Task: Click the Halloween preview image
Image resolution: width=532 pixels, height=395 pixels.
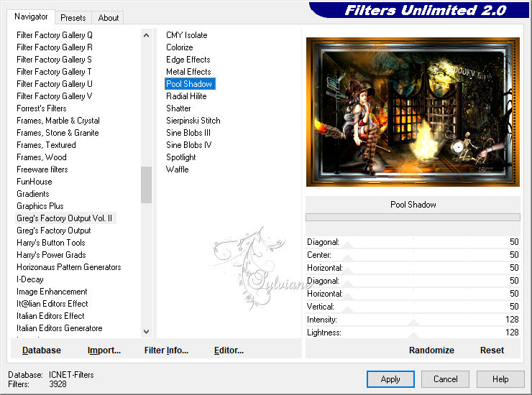Action: tap(413, 112)
